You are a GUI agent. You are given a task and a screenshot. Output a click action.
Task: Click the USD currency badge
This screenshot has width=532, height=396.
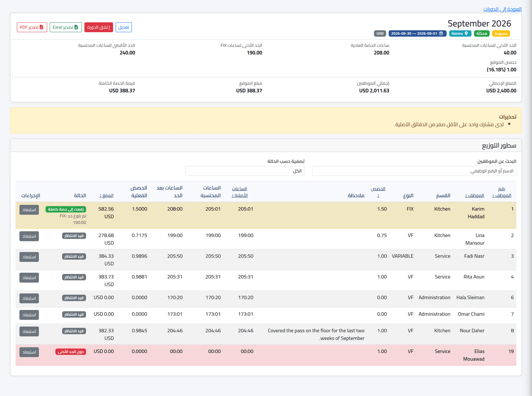(380, 34)
